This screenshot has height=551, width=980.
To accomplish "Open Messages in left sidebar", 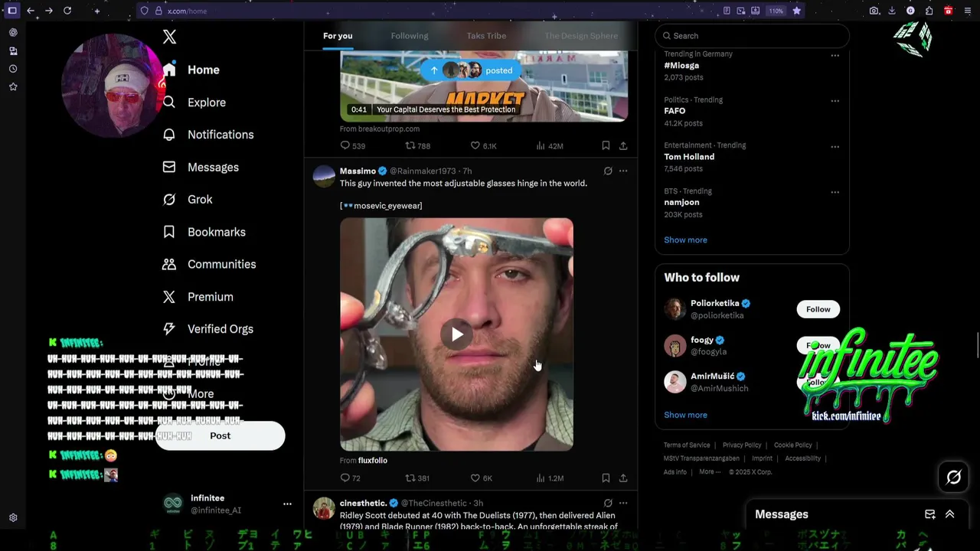I will click(201, 167).
